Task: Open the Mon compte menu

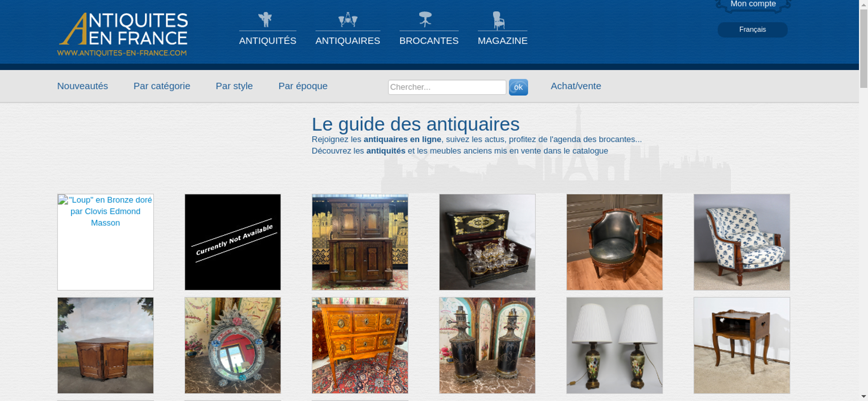Action: pos(753,4)
